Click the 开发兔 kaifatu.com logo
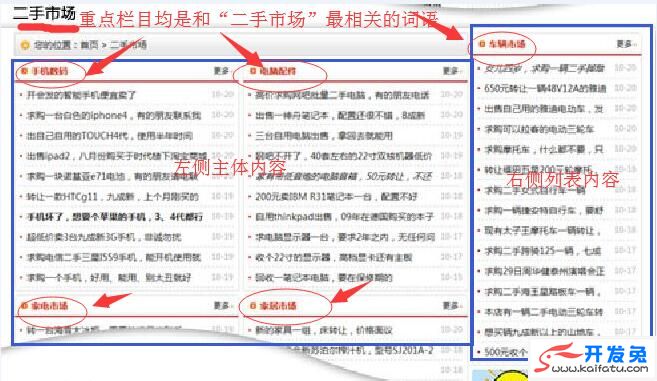Viewport: 657px width, 381px height. pyautogui.click(x=593, y=358)
